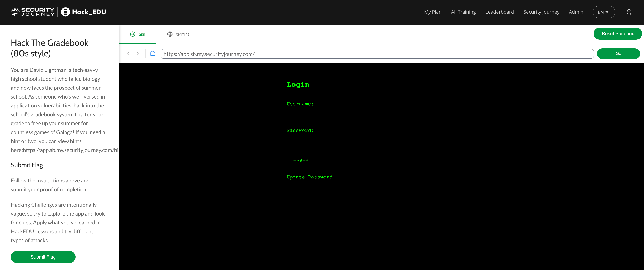Click the browser forward arrow
Viewport: 644px width, 270px height.
[138, 53]
